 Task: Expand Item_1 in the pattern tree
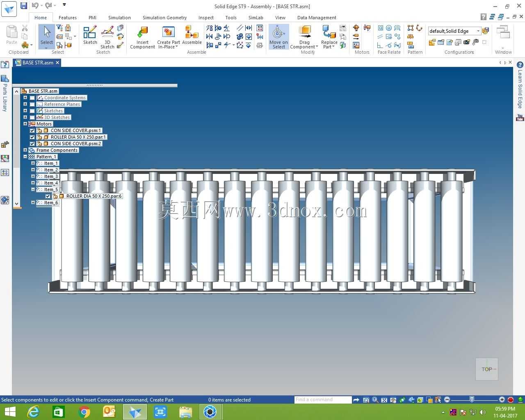33,163
